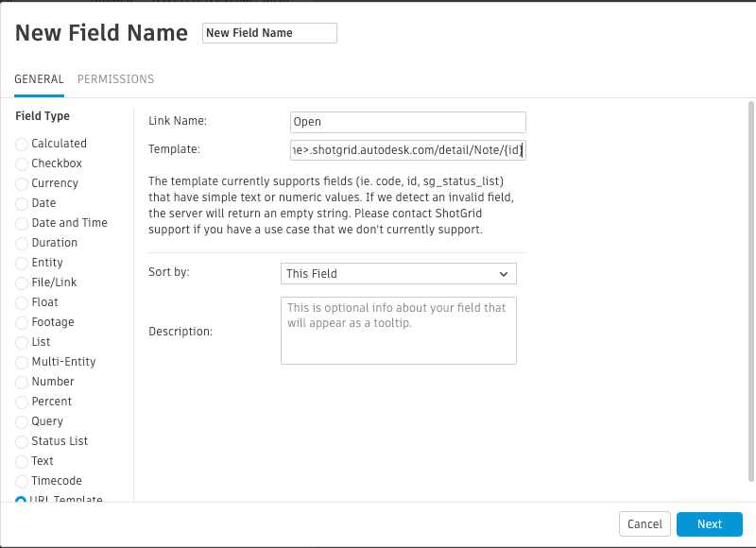Select the Float field type
This screenshot has height=548, width=756.
[20, 302]
